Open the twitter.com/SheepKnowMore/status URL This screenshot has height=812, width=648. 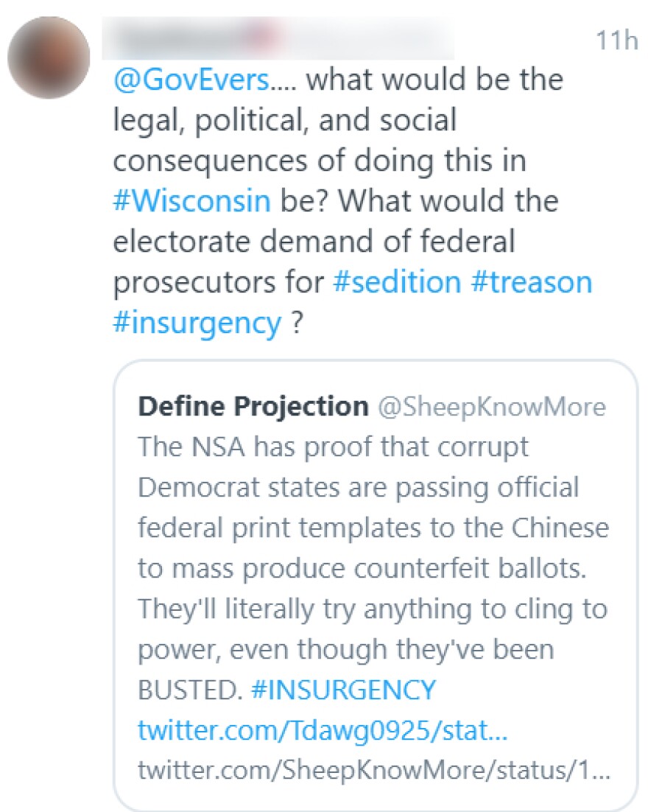click(373, 773)
